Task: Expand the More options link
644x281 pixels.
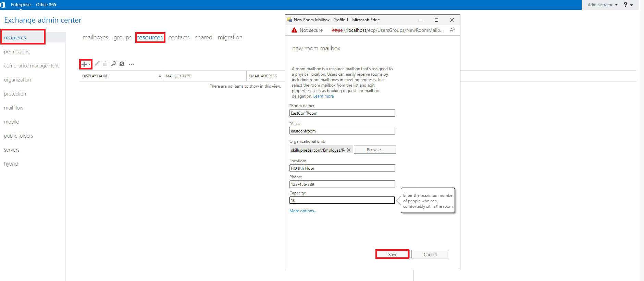Action: click(x=303, y=211)
